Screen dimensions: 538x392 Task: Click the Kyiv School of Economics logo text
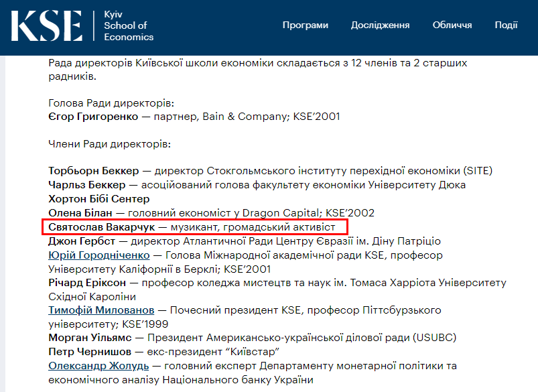pos(125,25)
